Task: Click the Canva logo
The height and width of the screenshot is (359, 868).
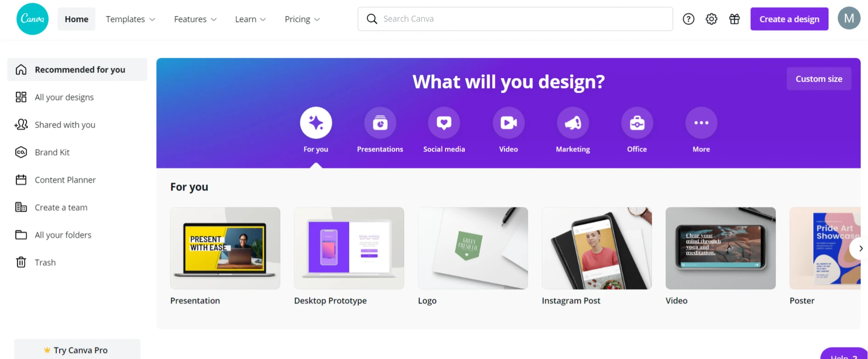Action: click(x=32, y=19)
